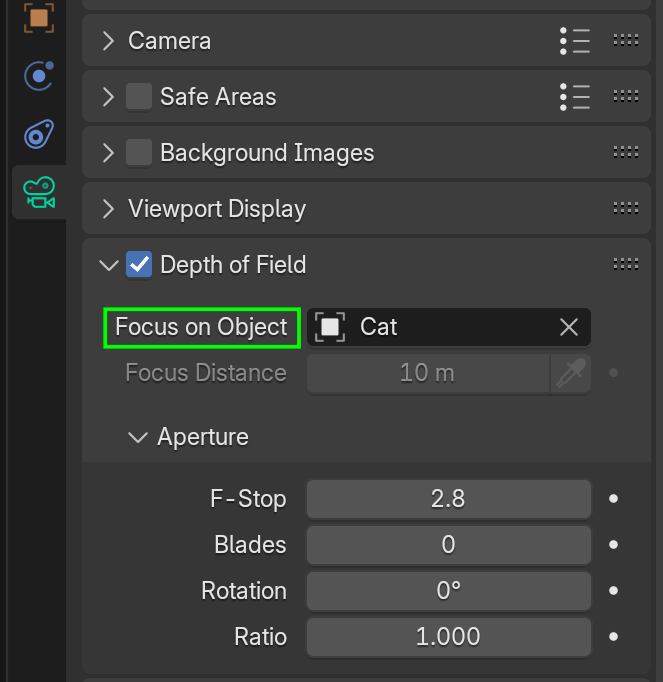Screen dimensions: 663x682
Task: Click the Cat focus object field
Action: click(449, 327)
